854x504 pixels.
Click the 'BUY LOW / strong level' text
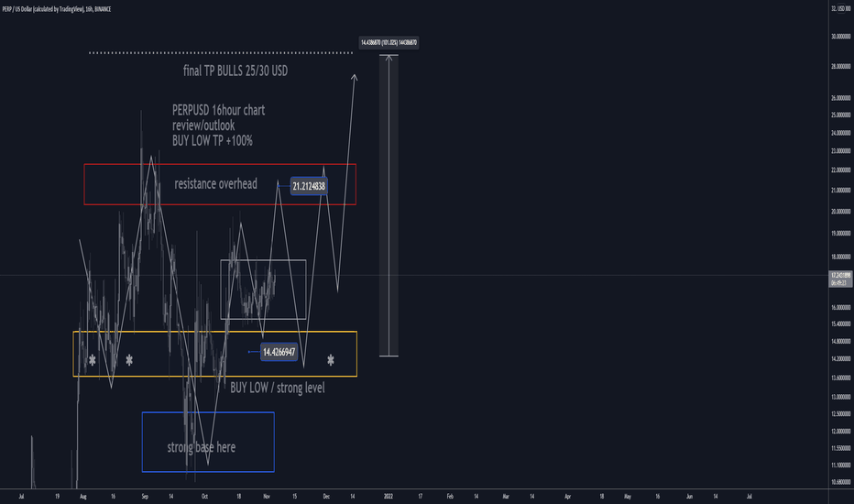pyautogui.click(x=278, y=388)
